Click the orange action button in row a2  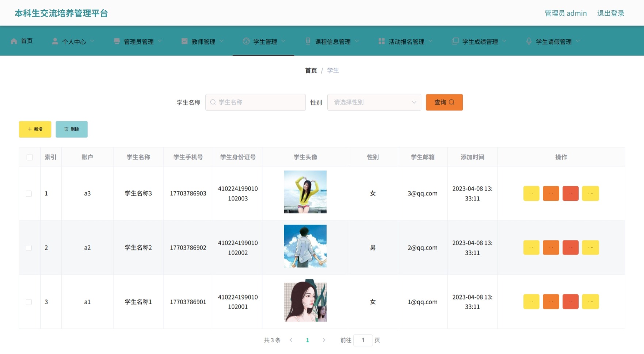(551, 248)
